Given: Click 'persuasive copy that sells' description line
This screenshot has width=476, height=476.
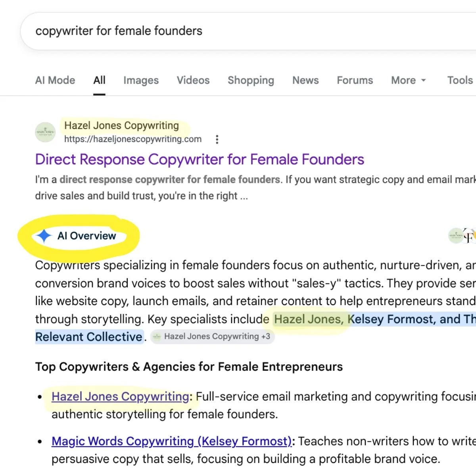Looking at the screenshot, I should click(246, 459).
